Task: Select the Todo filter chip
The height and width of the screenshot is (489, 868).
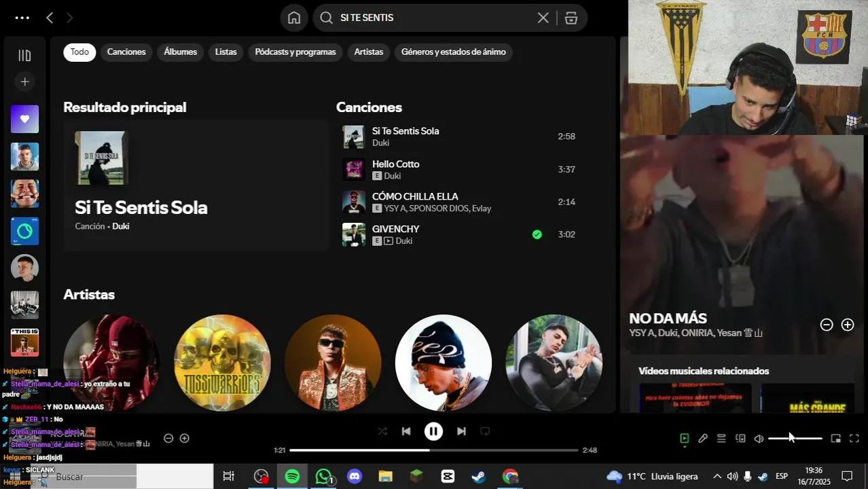Action: [x=79, y=52]
